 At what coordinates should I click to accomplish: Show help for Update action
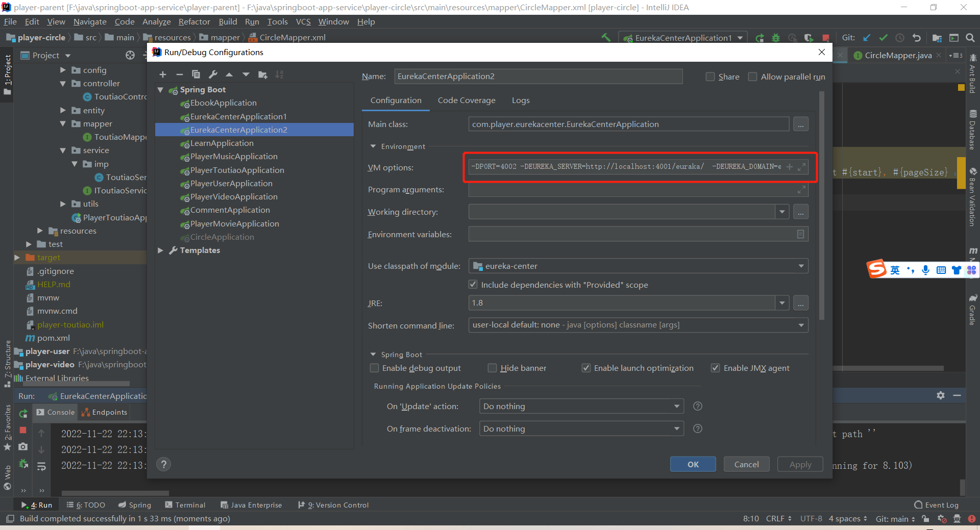[x=698, y=406]
